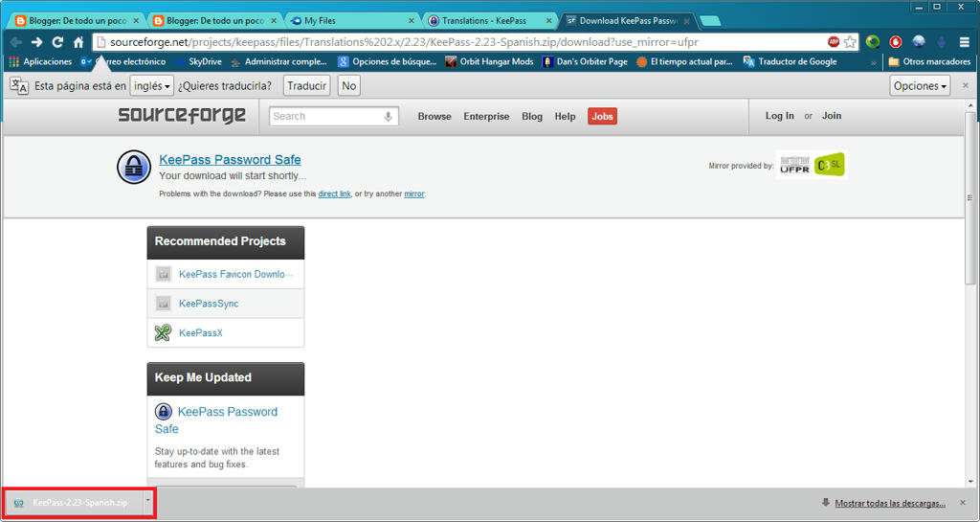
Task: Open the Enterprise menu item
Action: pyautogui.click(x=486, y=116)
